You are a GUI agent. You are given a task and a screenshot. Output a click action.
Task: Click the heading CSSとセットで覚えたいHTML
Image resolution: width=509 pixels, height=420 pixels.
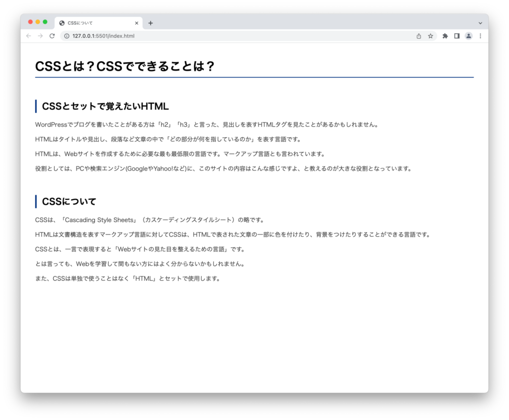point(105,106)
